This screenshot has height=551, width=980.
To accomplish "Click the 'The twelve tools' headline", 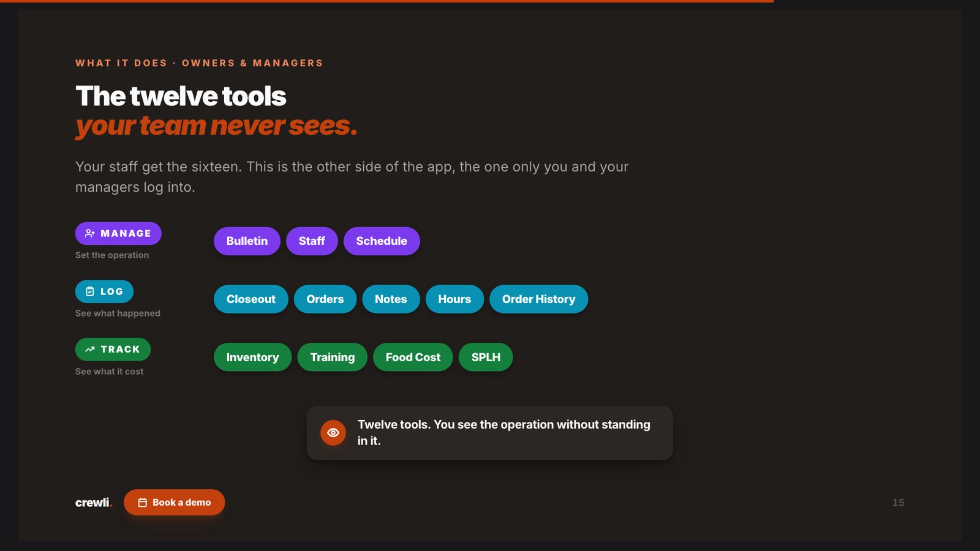I will pyautogui.click(x=181, y=96).
